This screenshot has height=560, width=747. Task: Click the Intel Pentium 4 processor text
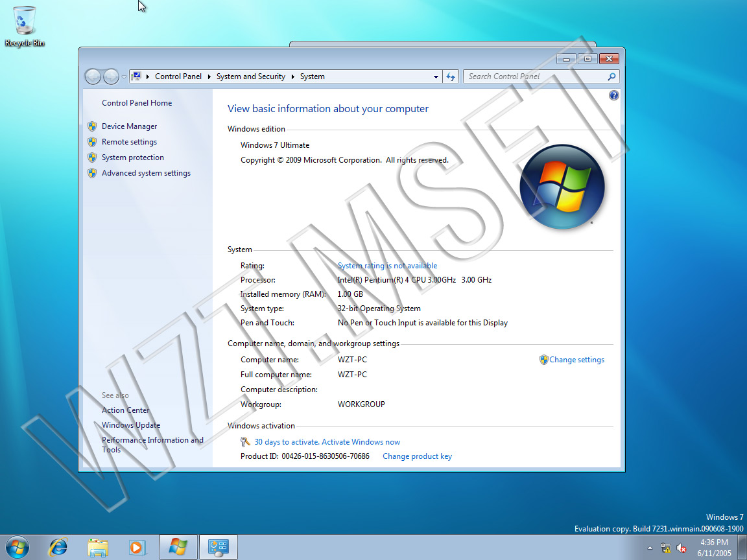tap(414, 280)
